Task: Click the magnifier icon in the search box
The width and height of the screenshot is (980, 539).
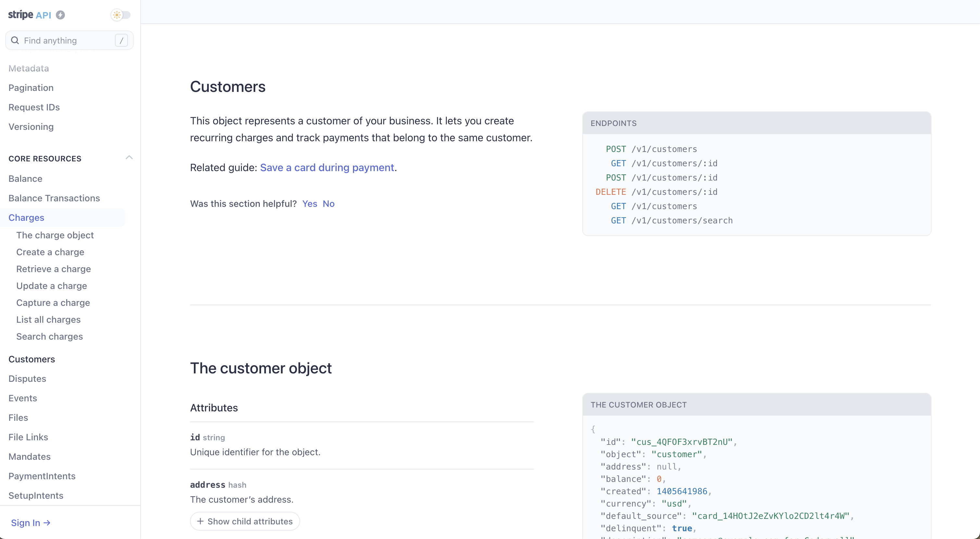Action: pos(15,40)
